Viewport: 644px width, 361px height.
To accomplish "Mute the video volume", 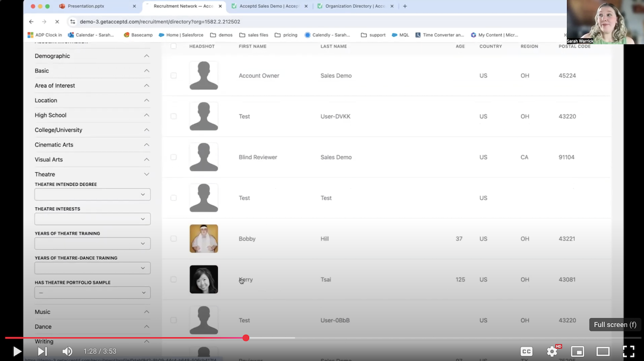I will [67, 351].
